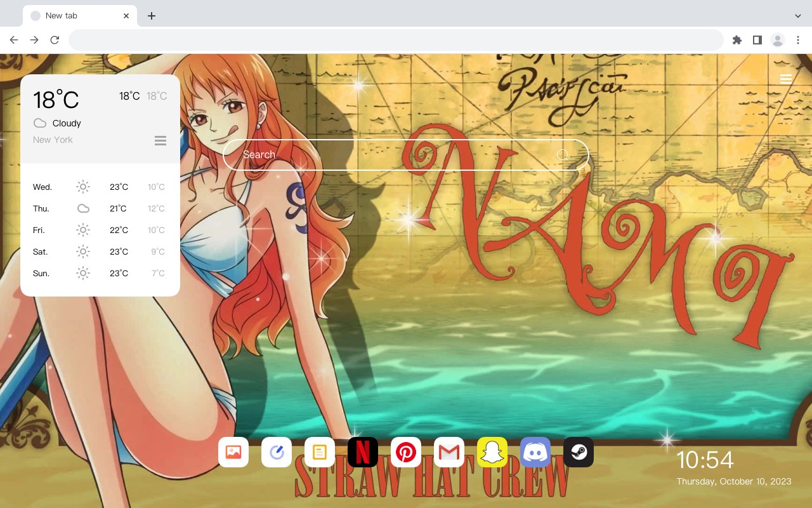
Task: Click the Wed. forecast day label
Action: point(43,187)
